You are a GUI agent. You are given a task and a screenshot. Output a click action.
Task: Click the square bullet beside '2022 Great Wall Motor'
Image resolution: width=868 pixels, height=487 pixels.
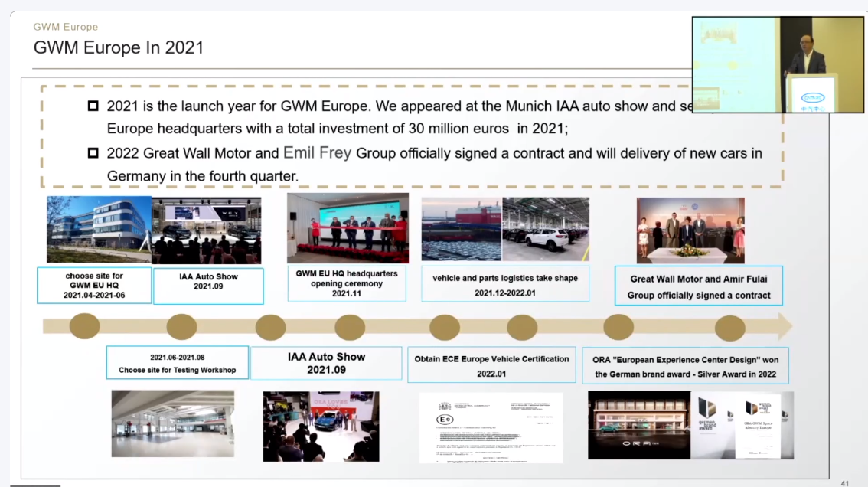pyautogui.click(x=93, y=152)
